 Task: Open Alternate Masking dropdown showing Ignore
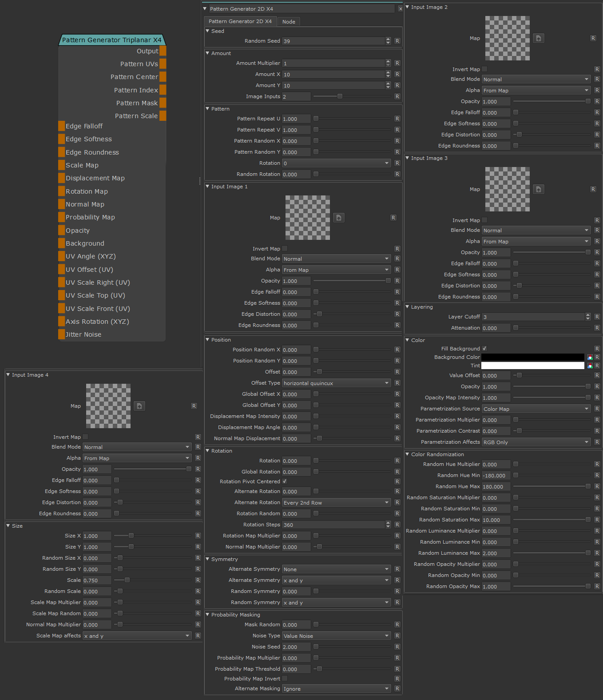point(337,688)
